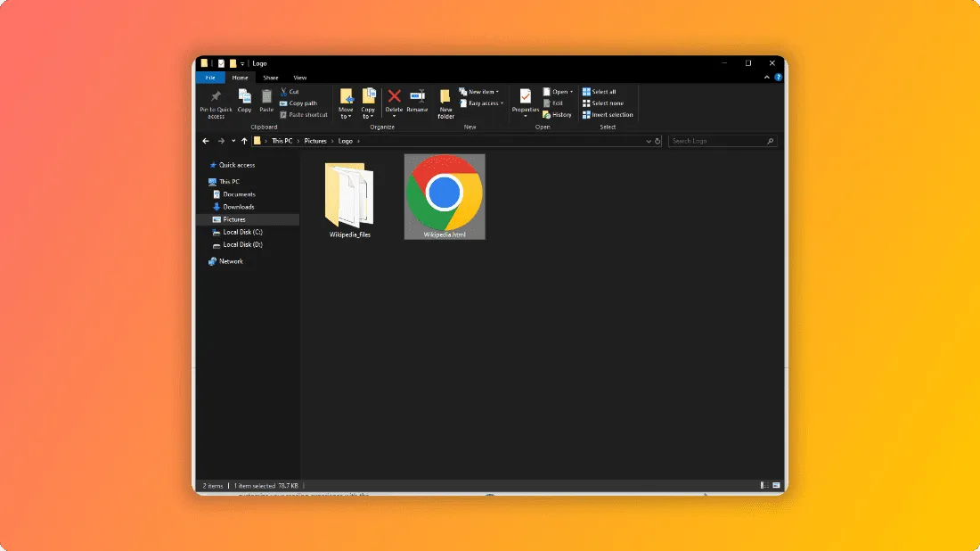Go up one folder level
980x551 pixels.
[244, 141]
